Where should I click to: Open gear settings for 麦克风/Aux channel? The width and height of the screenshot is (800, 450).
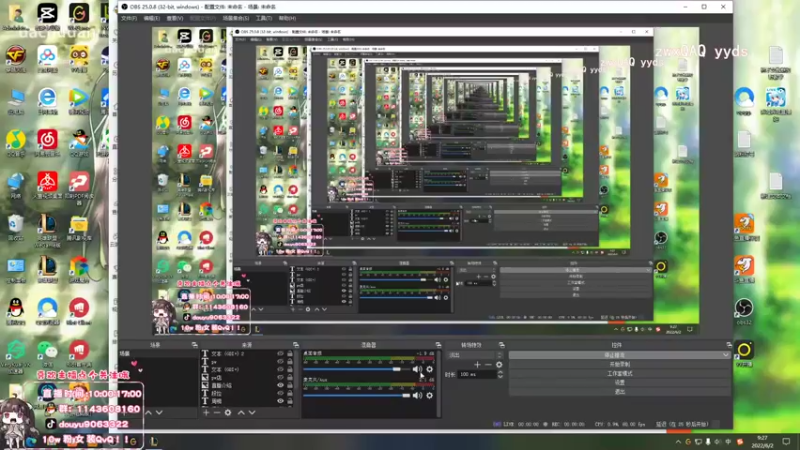point(430,395)
